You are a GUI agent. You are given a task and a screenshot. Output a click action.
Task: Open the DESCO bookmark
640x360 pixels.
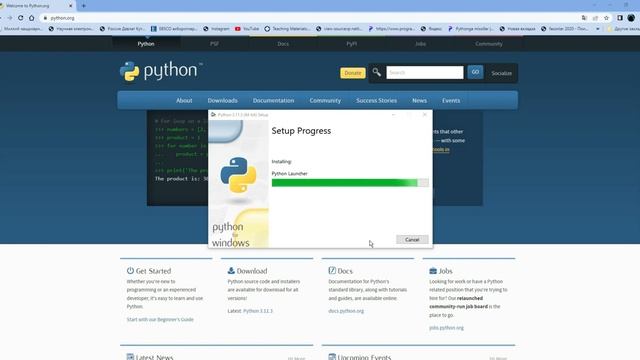tap(174, 29)
